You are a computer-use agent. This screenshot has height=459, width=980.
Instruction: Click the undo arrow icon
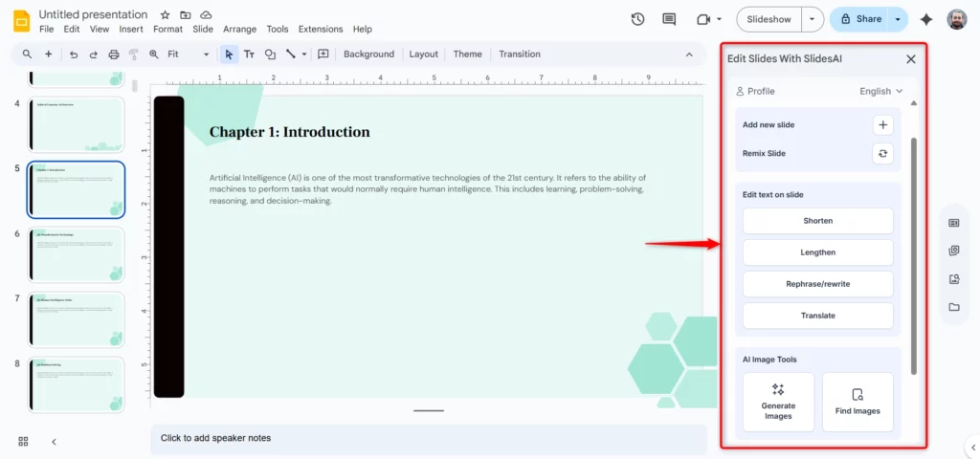click(x=73, y=55)
